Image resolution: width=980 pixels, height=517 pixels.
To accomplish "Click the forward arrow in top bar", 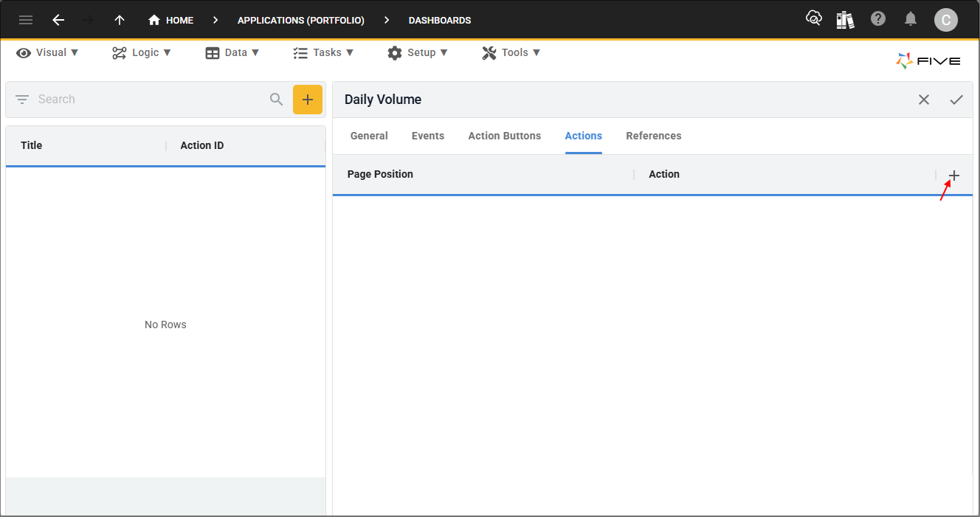I will coord(89,20).
